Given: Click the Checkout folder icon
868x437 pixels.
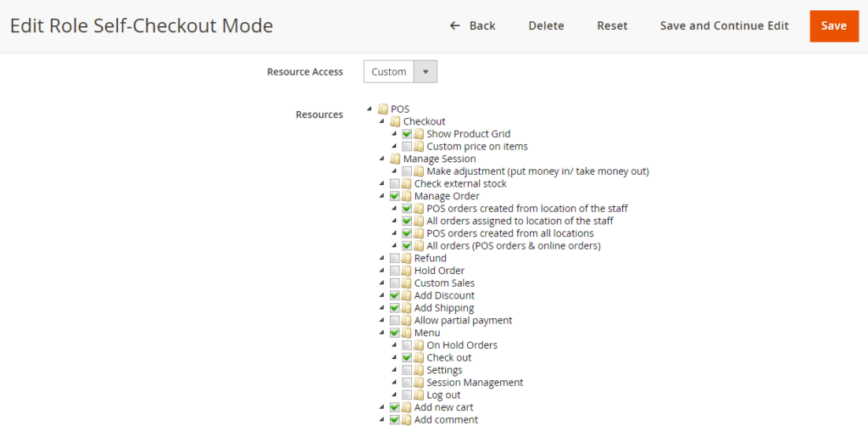Looking at the screenshot, I should [395, 121].
